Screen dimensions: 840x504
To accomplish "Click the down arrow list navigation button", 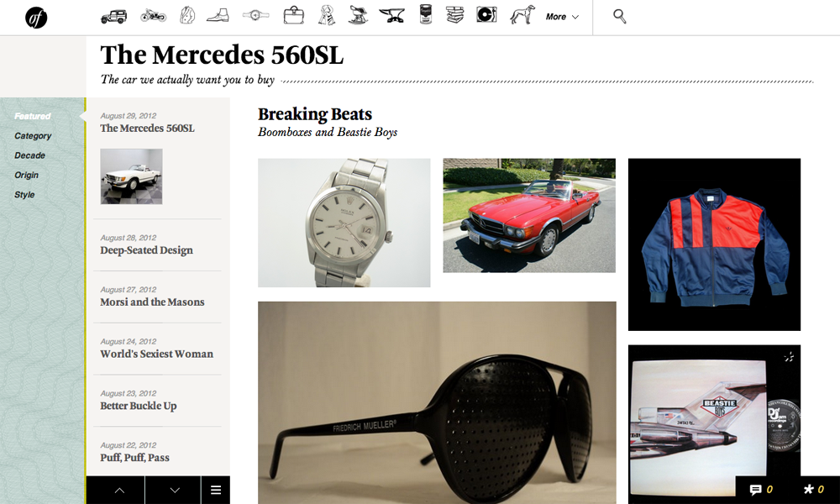I will (175, 490).
